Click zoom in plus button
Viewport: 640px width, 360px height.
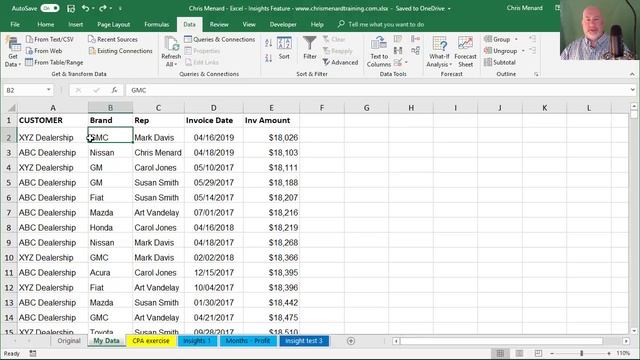pos(609,353)
